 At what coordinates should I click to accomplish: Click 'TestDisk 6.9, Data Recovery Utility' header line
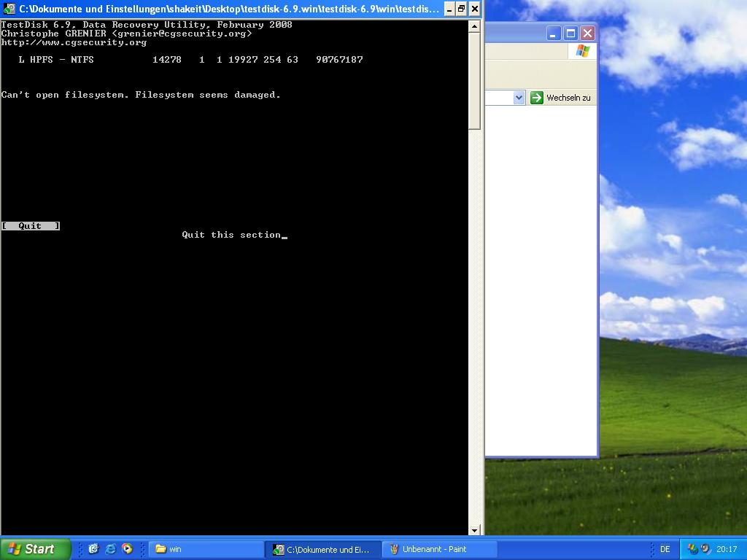[x=147, y=25]
